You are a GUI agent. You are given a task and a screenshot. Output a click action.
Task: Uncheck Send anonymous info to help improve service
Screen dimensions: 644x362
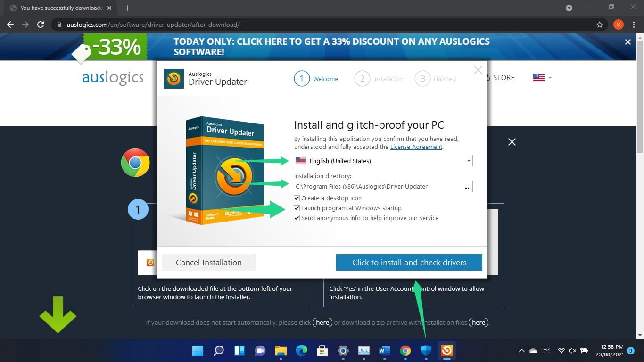point(297,218)
